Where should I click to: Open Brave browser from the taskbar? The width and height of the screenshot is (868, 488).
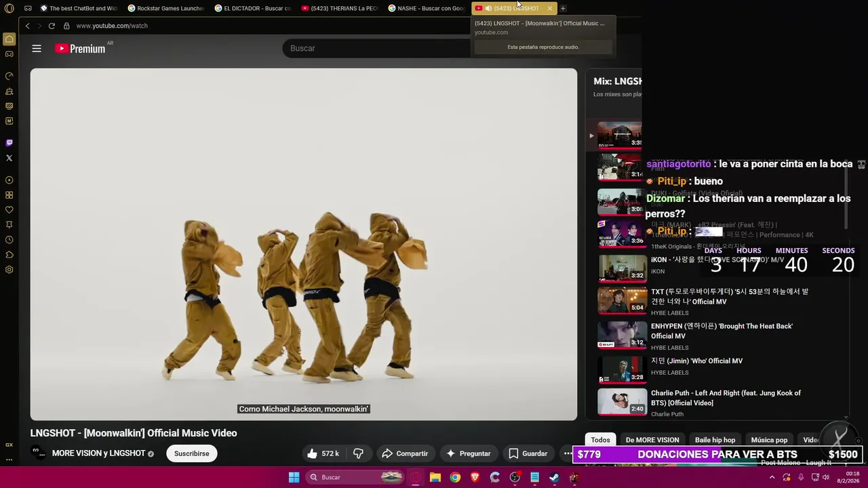(475, 477)
